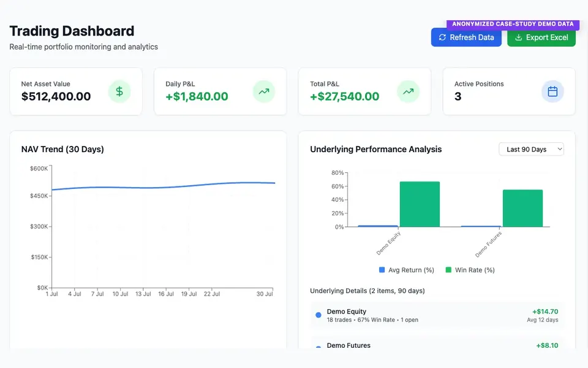Click the Demo Equity green Win Rate bar
The width and height of the screenshot is (588, 368).
coord(420,204)
